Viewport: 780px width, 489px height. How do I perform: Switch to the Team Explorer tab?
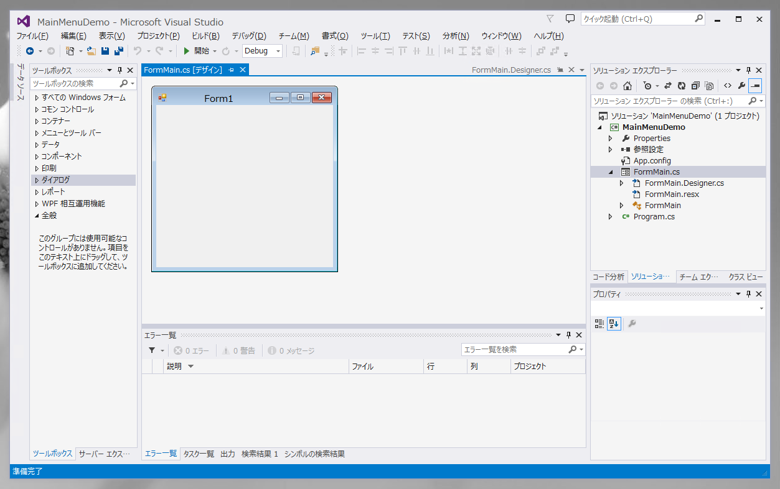[698, 277]
